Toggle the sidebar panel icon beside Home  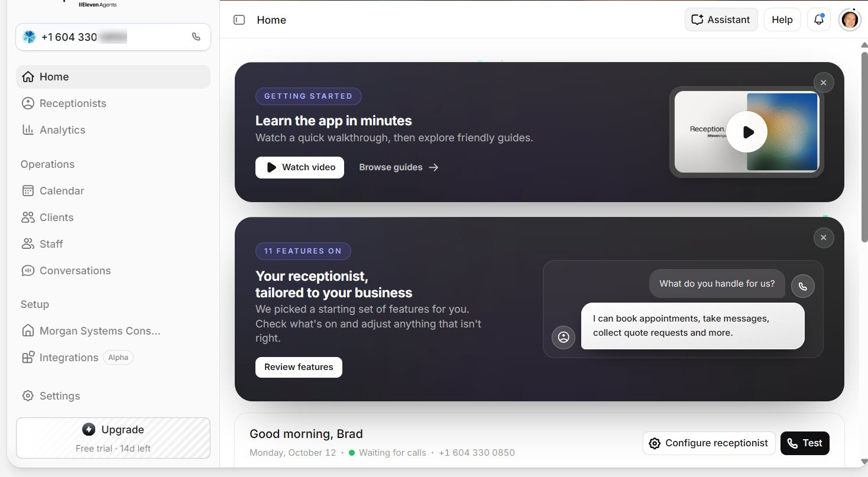239,20
